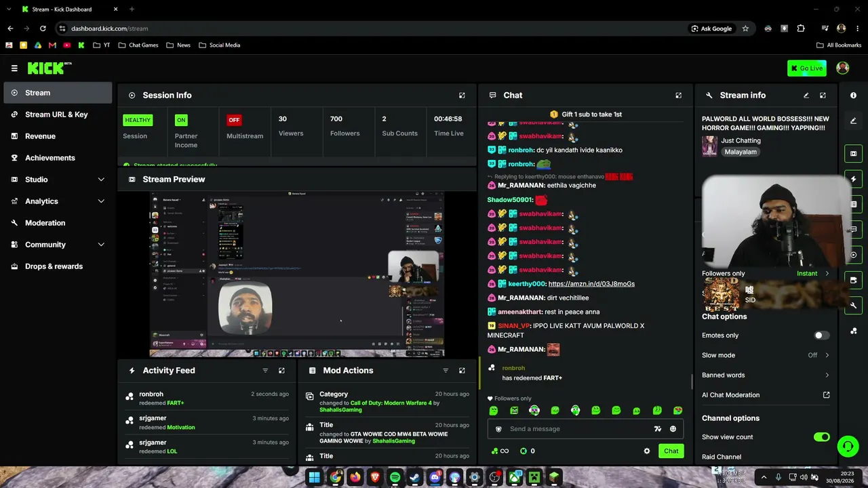The width and height of the screenshot is (868, 488).
Task: Open the green support headset button
Action: coord(848,446)
